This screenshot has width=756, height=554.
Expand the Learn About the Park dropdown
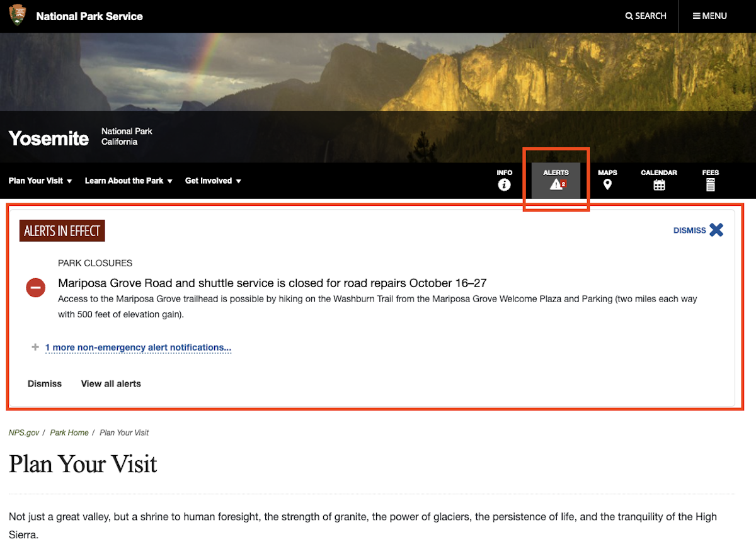[x=129, y=181]
